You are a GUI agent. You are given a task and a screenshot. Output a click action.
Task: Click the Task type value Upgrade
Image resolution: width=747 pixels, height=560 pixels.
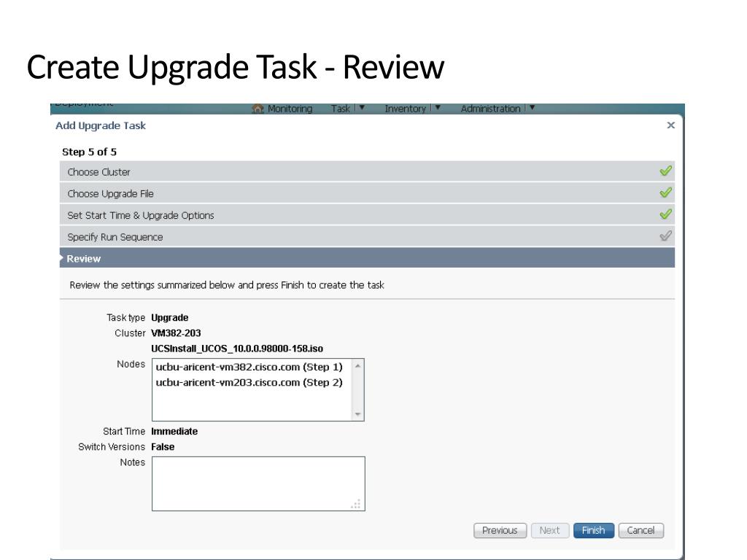169,318
